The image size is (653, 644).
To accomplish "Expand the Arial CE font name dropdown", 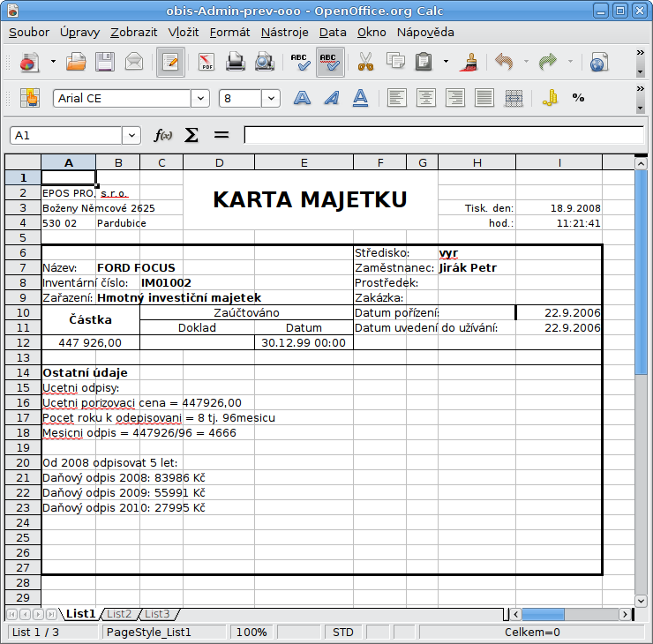I will (200, 98).
